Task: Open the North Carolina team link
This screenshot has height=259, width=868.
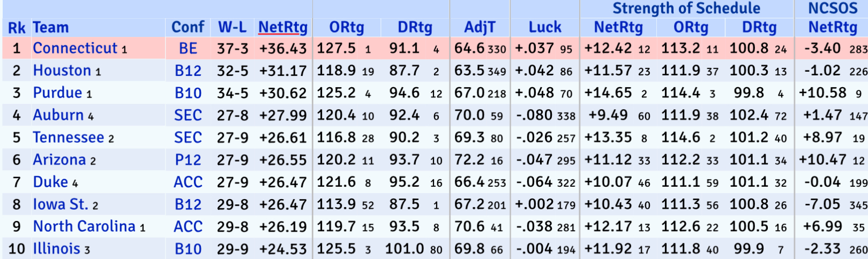Action: tap(84, 226)
